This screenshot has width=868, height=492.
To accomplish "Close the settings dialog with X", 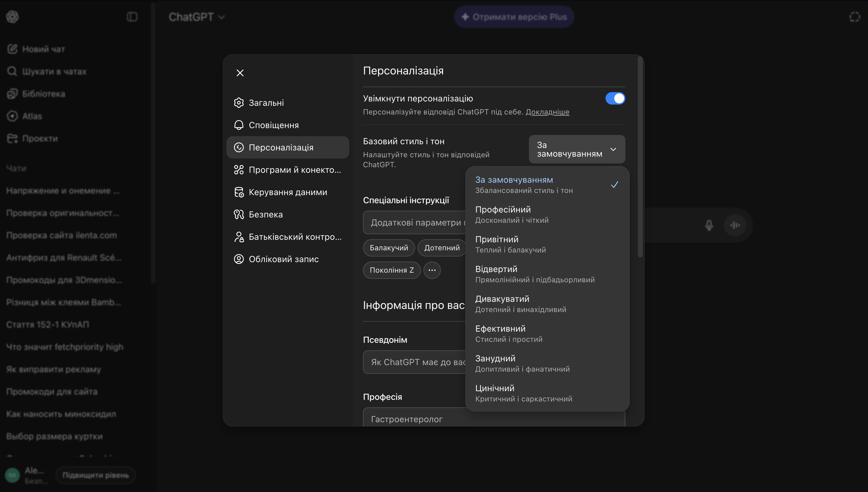I will tap(240, 73).
